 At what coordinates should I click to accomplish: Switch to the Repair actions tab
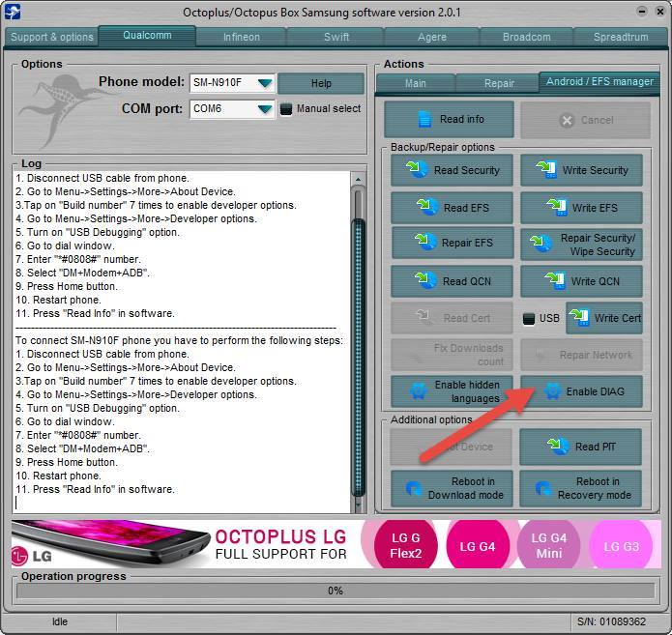coord(499,83)
